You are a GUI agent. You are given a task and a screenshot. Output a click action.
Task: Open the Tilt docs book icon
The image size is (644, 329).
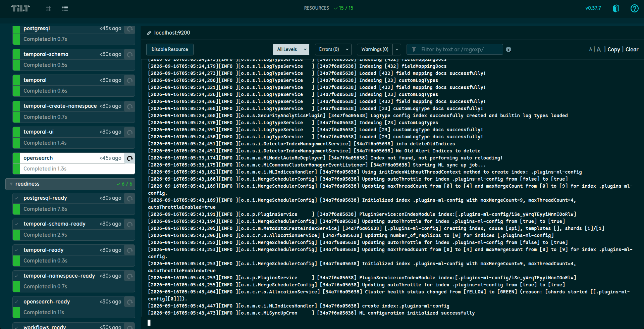point(616,8)
